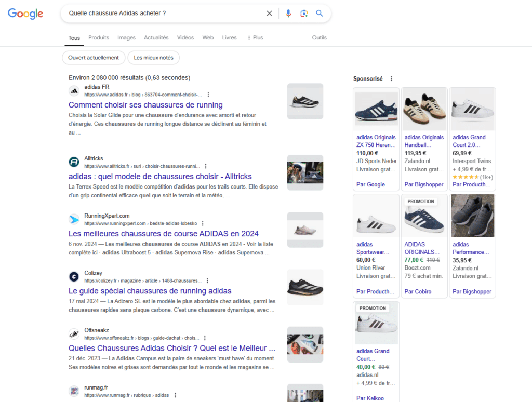Open the Outils search tools

320,38
